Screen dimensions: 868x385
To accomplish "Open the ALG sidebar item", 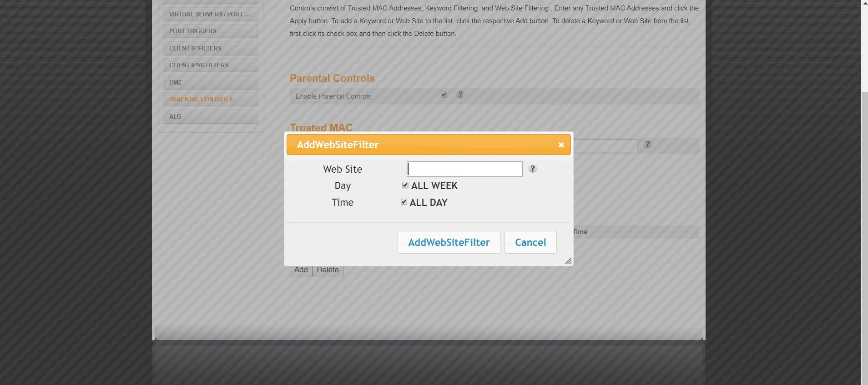I will [x=211, y=116].
